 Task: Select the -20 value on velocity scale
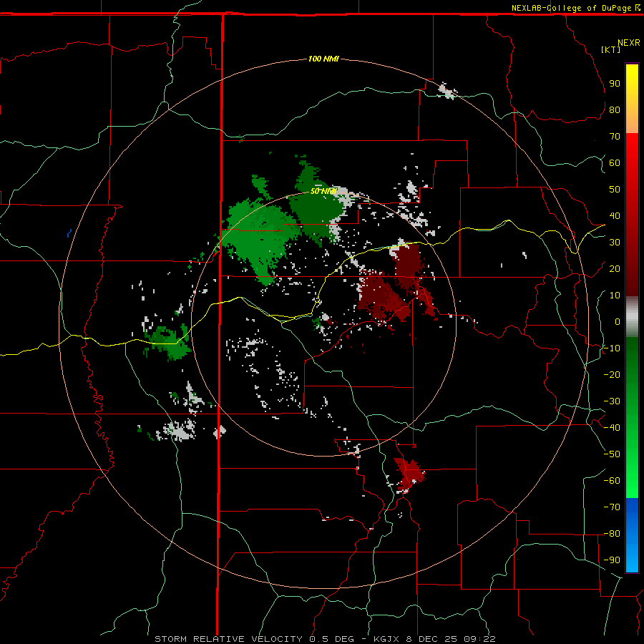(612, 374)
